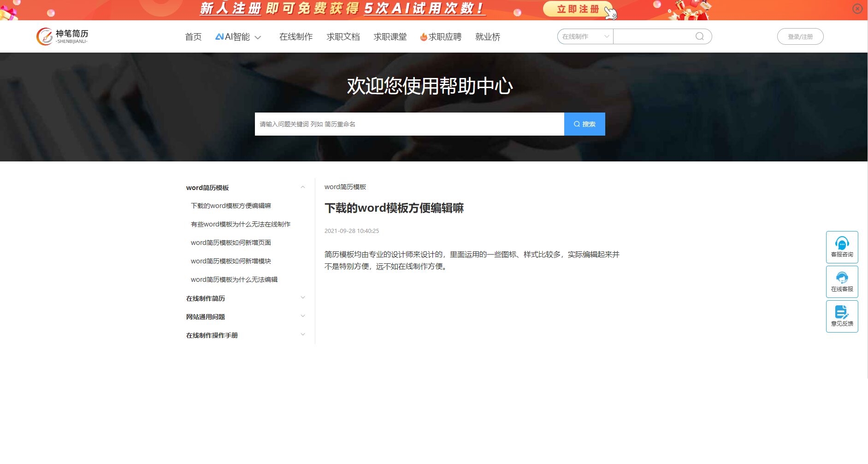Viewport: 868px width, 464px height.
Task: Close the top promotional banner
Action: click(x=857, y=9)
